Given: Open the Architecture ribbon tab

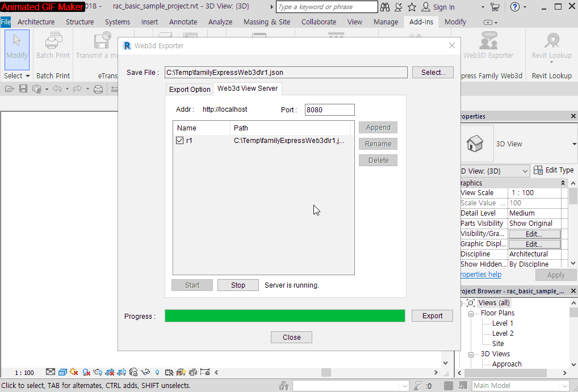Looking at the screenshot, I should pyautogui.click(x=36, y=22).
